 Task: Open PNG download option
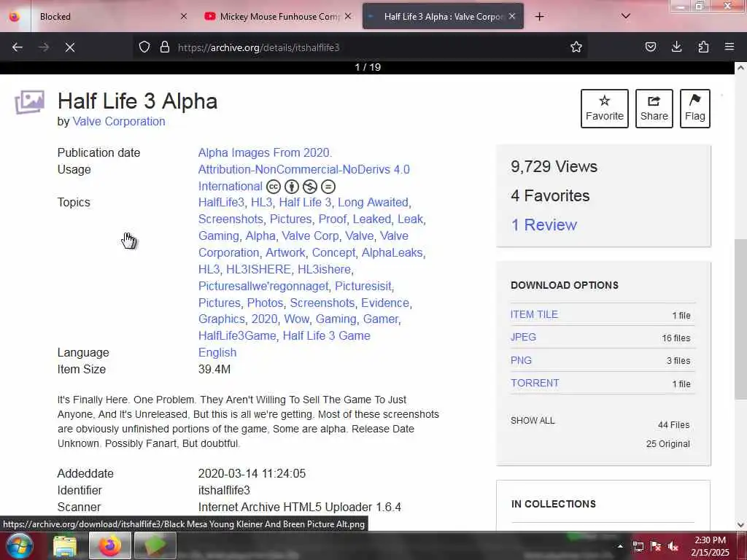(521, 360)
